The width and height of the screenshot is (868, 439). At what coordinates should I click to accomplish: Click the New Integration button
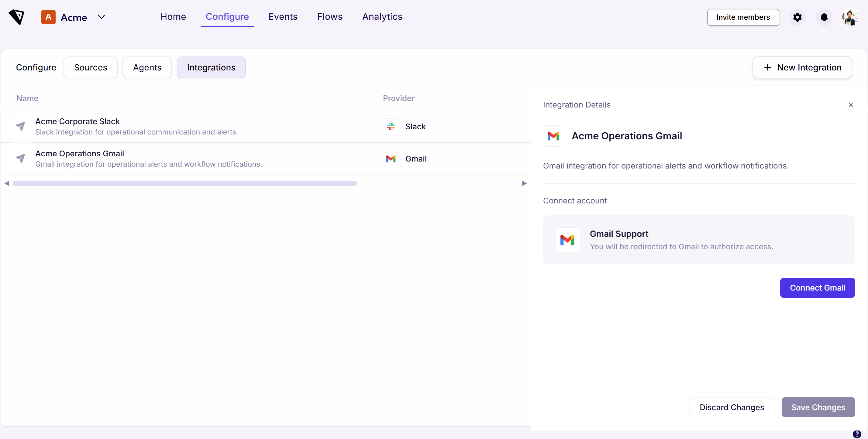point(802,67)
